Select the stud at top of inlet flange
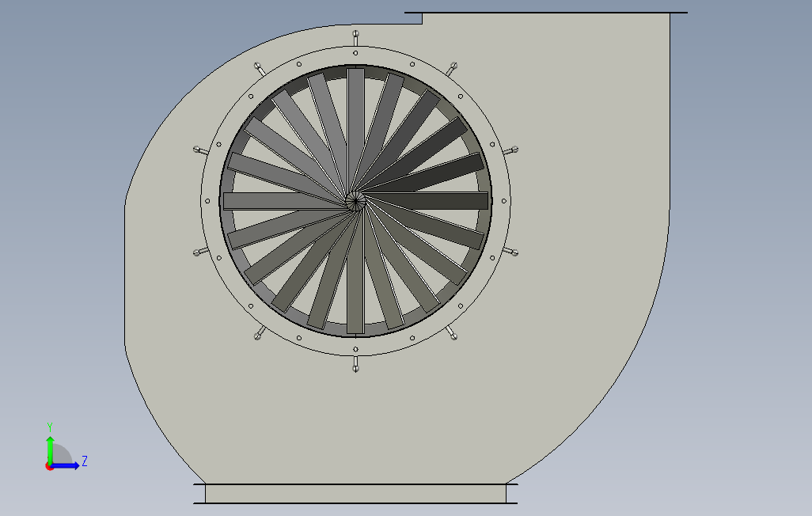812x516 pixels. tap(356, 38)
